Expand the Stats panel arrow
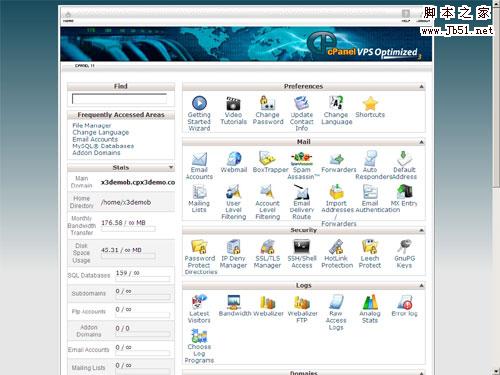 coord(171,167)
